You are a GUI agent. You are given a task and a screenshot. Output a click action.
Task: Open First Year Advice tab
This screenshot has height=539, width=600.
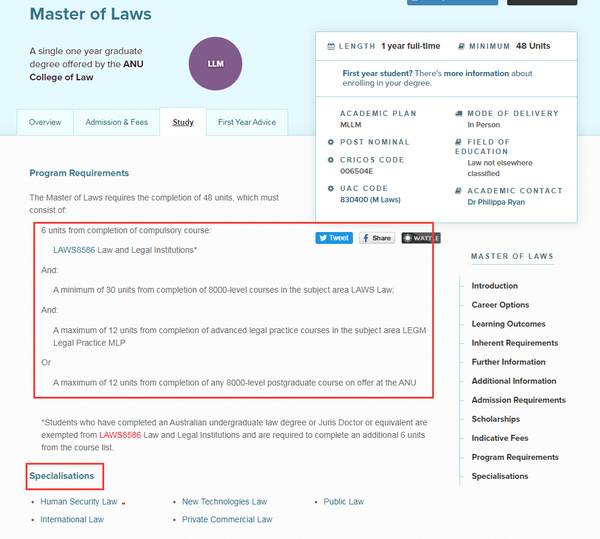pyautogui.click(x=247, y=122)
